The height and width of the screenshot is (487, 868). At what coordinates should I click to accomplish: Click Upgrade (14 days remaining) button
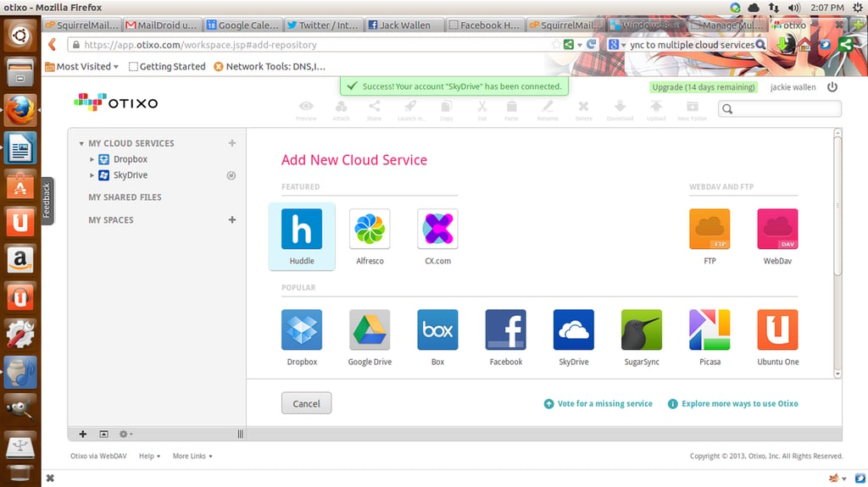coord(703,87)
